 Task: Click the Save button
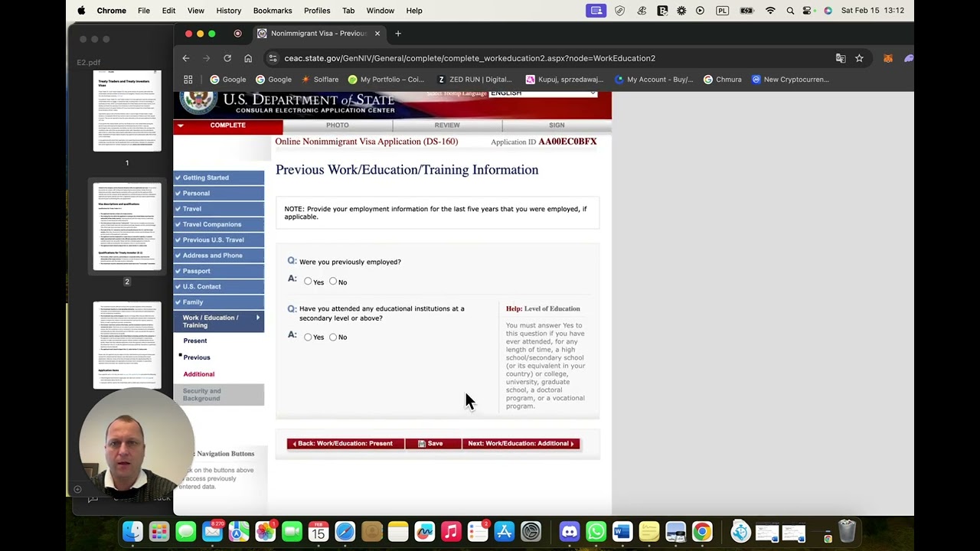433,444
